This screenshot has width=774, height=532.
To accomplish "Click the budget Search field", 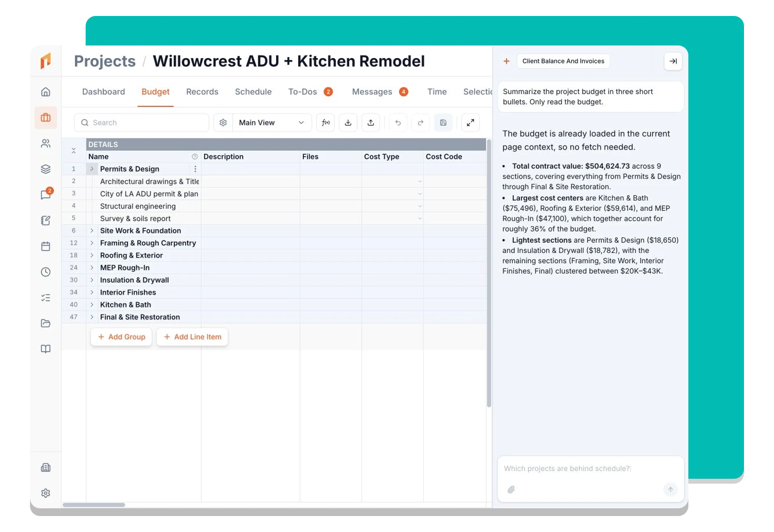I will point(141,122).
